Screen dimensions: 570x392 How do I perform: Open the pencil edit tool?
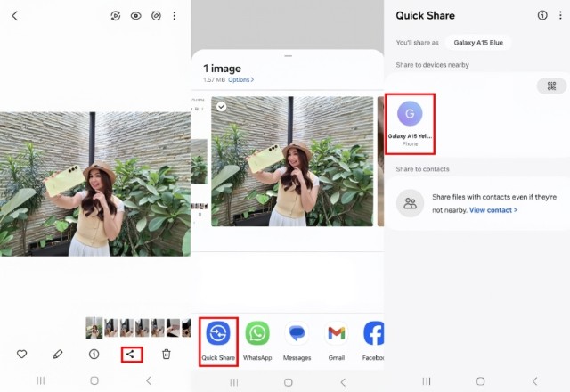tap(58, 354)
